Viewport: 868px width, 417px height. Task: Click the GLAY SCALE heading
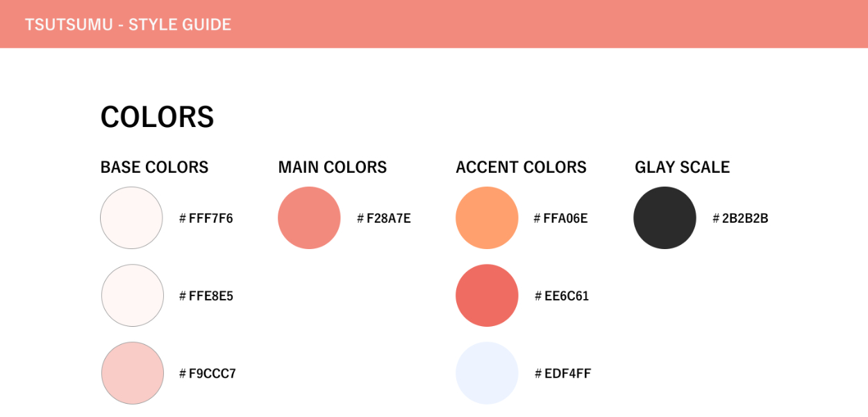click(682, 167)
